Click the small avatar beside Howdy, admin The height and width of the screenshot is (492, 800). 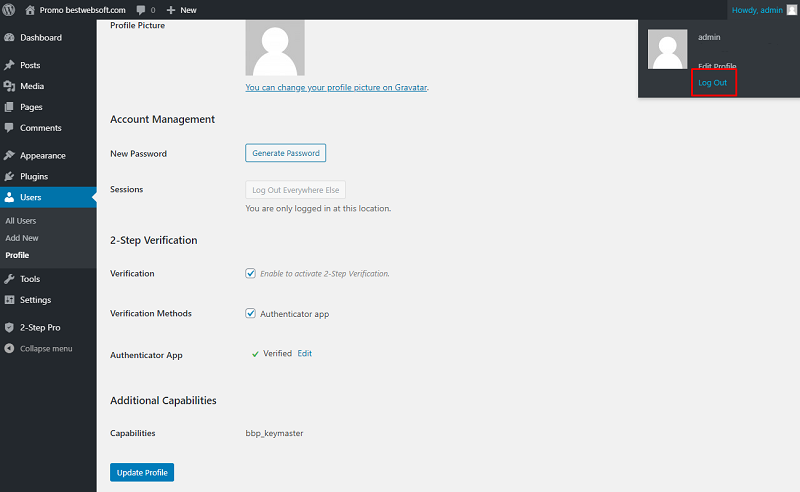point(791,10)
